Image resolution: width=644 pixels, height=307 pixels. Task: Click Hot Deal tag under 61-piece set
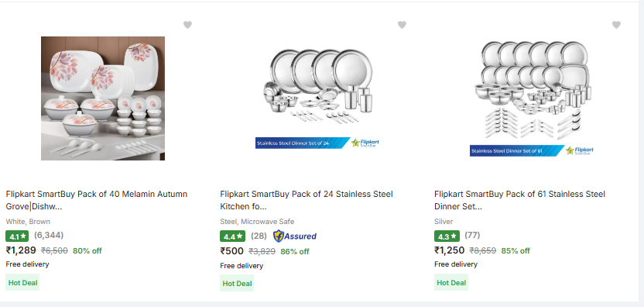click(451, 283)
